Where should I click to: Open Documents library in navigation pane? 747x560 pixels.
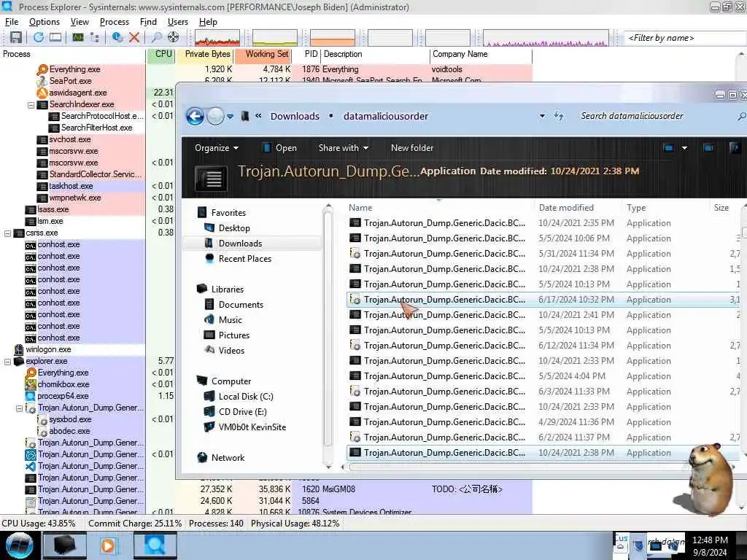(241, 305)
